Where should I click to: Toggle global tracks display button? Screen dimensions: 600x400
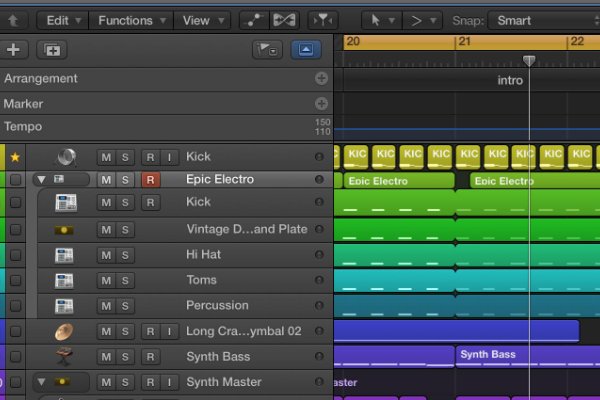pos(306,49)
